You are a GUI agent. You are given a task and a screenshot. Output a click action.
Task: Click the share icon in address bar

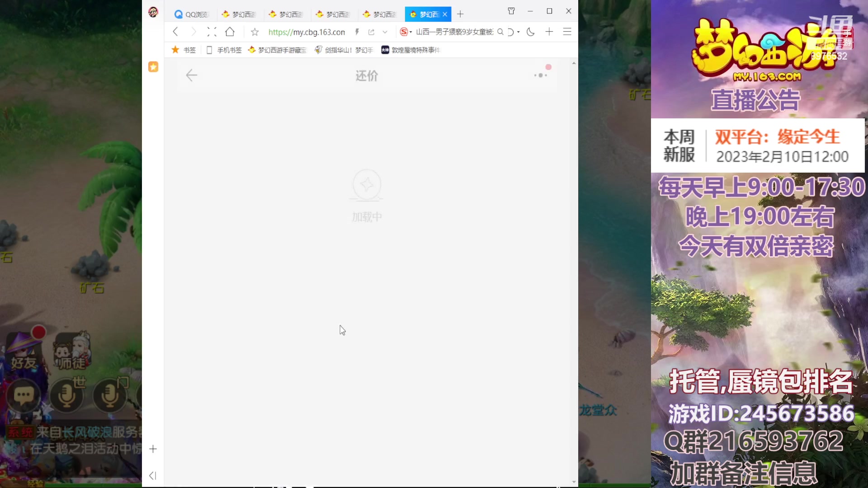click(371, 32)
